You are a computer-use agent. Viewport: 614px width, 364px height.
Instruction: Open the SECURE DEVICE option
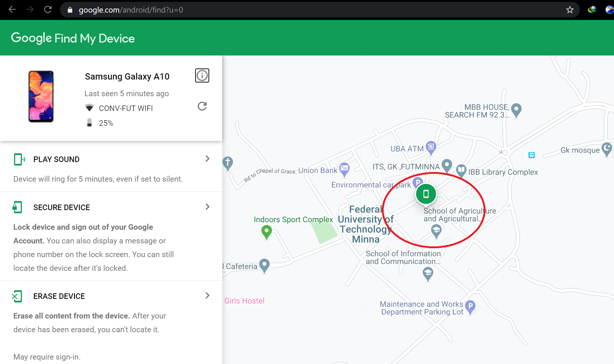(61, 208)
